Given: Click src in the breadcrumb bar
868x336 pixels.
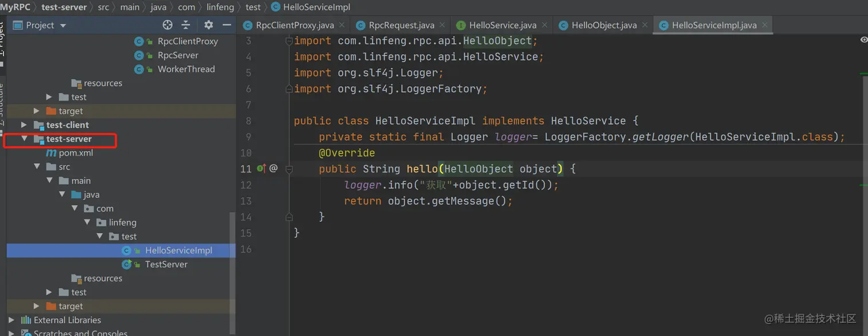Looking at the screenshot, I should [103, 7].
